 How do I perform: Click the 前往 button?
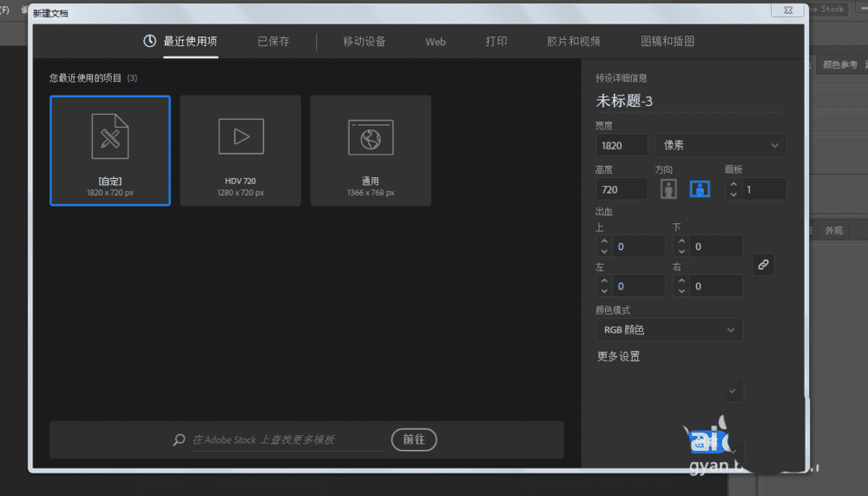413,440
